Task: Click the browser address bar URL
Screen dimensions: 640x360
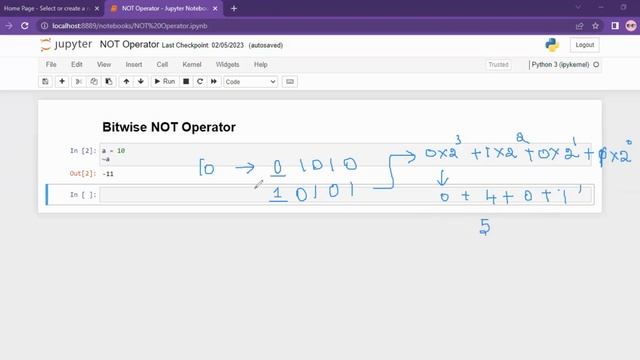Action: [x=130, y=26]
